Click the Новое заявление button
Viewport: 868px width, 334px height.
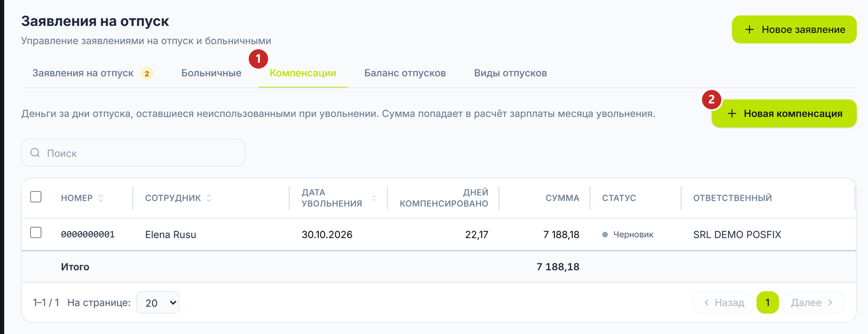[x=794, y=29]
